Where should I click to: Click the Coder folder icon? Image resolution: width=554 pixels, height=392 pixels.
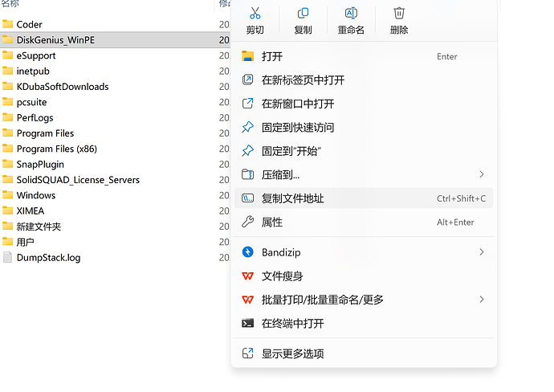click(7, 23)
